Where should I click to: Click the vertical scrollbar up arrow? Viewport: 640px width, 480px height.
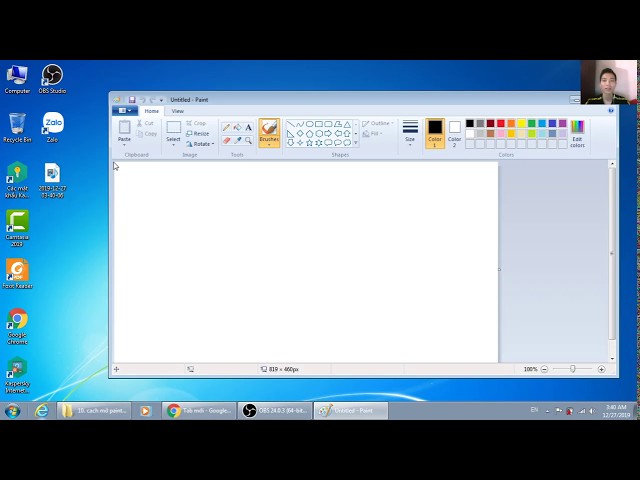[x=612, y=164]
